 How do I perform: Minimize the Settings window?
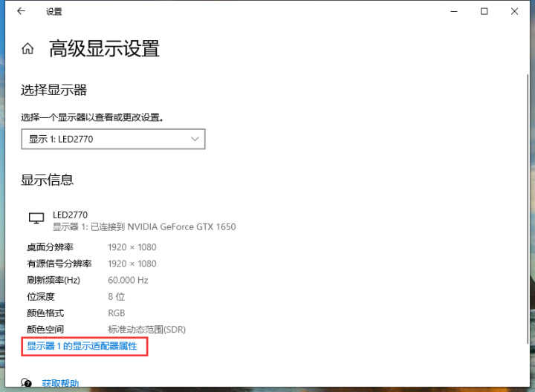[454, 11]
